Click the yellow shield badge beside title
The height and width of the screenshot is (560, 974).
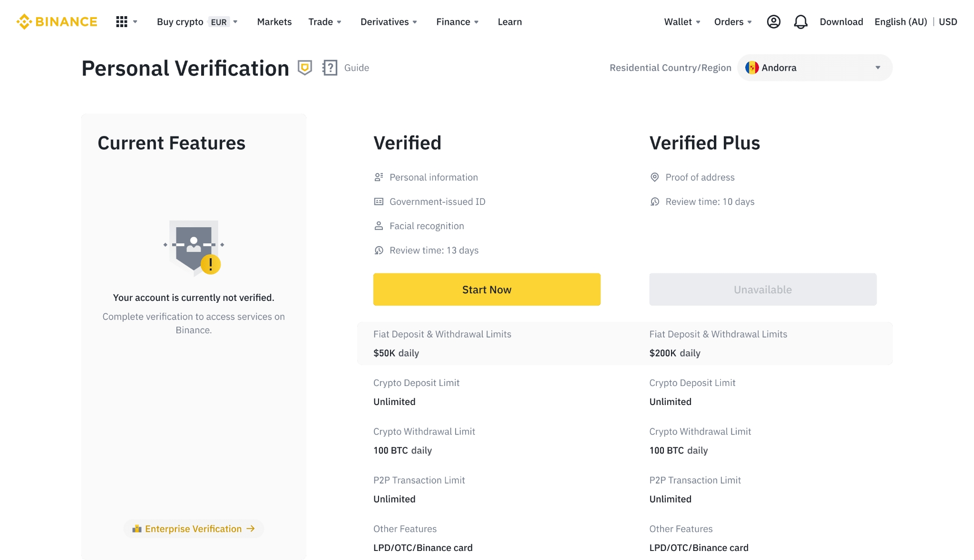[304, 68]
